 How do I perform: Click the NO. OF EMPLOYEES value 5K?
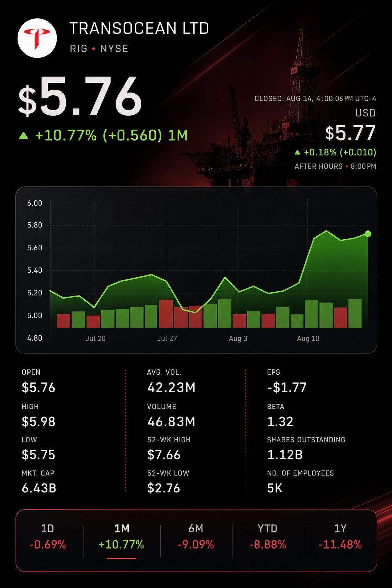click(x=275, y=488)
